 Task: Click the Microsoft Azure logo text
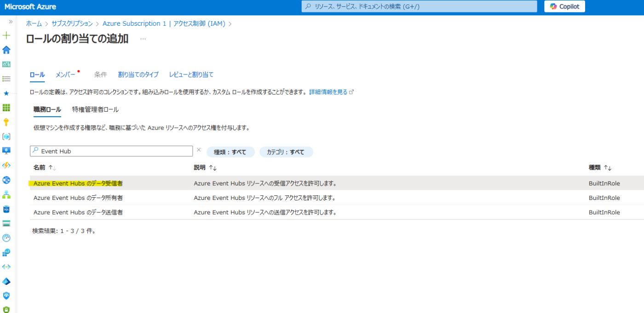tap(30, 6)
